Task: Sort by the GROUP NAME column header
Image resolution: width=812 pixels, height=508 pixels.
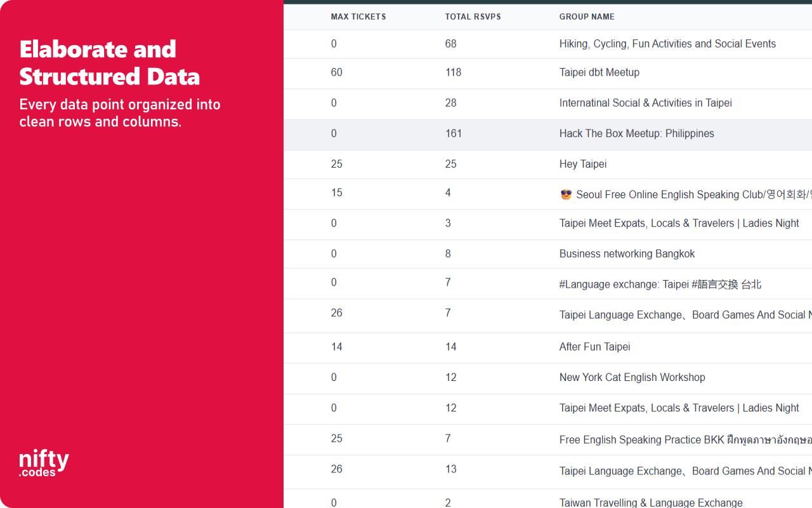Action: 587,17
